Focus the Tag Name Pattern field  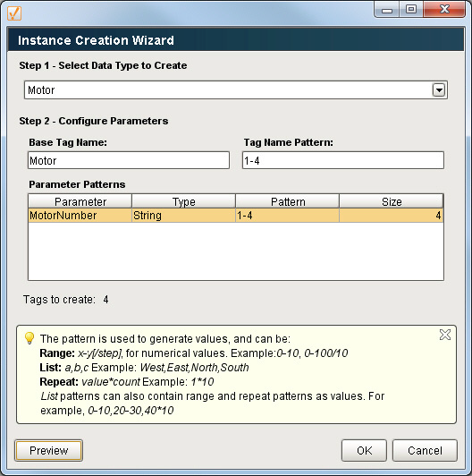click(343, 160)
